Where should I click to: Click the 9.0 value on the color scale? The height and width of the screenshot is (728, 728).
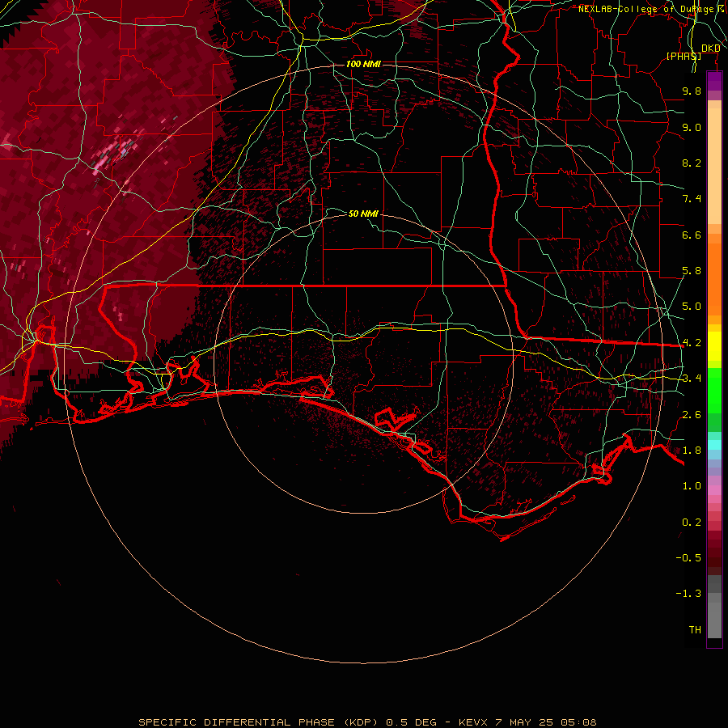click(x=692, y=127)
